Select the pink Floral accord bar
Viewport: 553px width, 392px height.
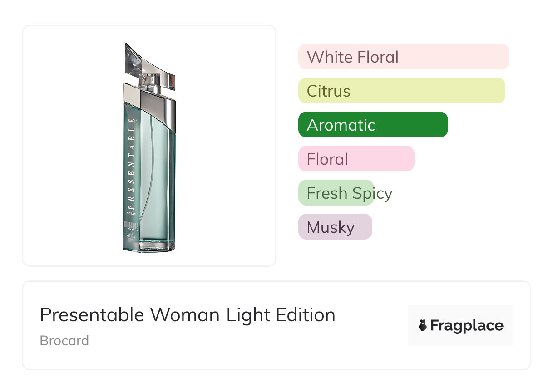pos(356,159)
